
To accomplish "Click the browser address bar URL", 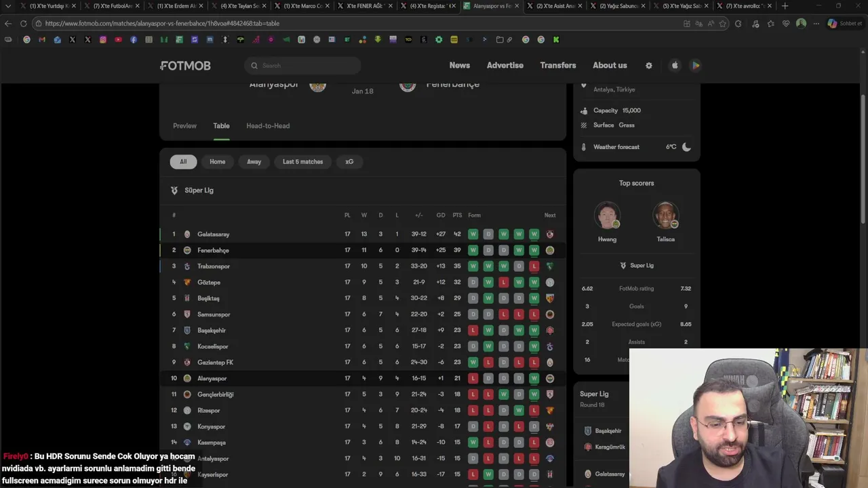I will point(162,24).
